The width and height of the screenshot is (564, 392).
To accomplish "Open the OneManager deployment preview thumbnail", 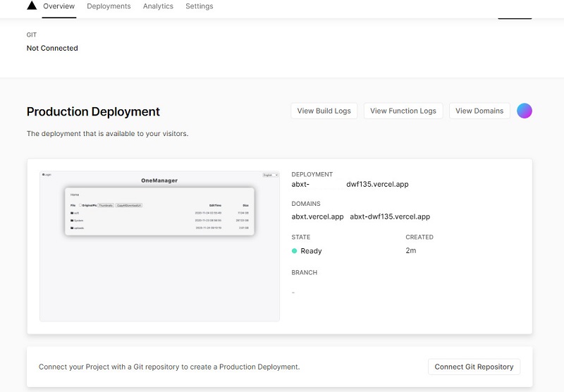I will click(x=159, y=246).
